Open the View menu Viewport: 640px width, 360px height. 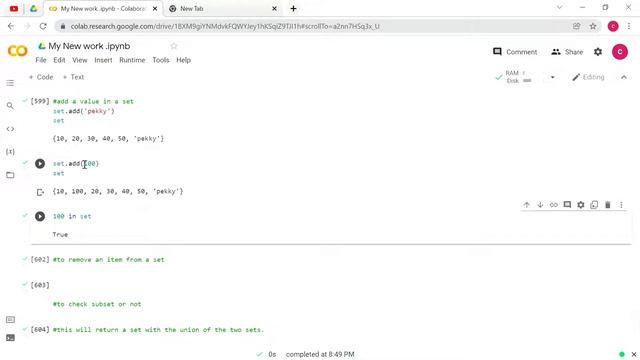coord(80,60)
